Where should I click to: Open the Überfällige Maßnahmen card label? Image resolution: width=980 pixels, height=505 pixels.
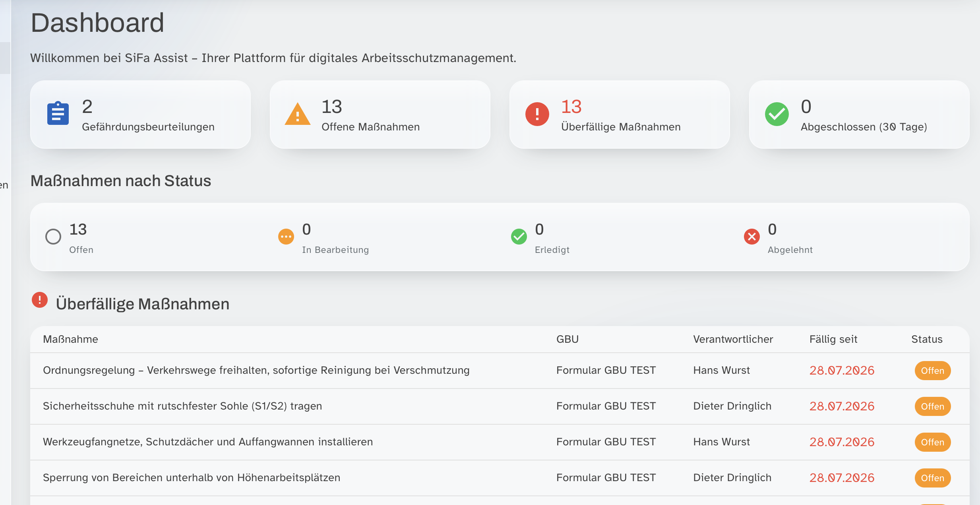(621, 127)
